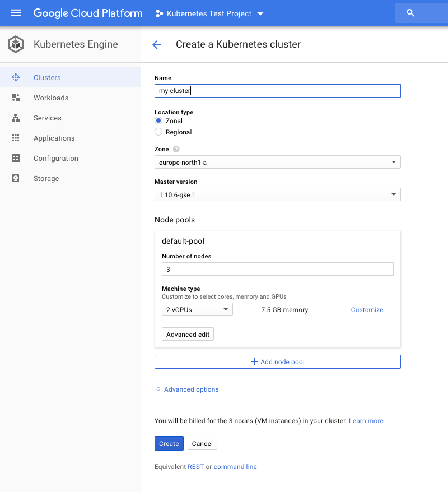Click the Number of nodes field
448x492 pixels.
pos(277,270)
